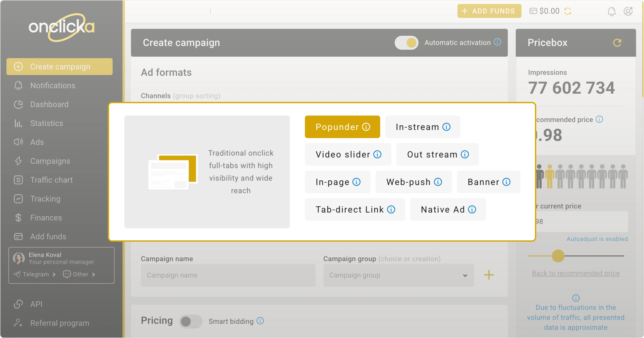Open the user profile icon
Viewport: 644px width, 338px height.
click(628, 11)
